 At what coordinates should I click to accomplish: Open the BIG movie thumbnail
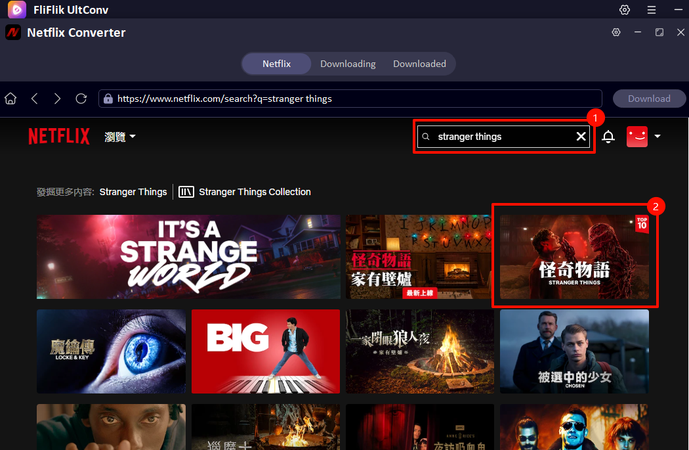click(x=266, y=352)
